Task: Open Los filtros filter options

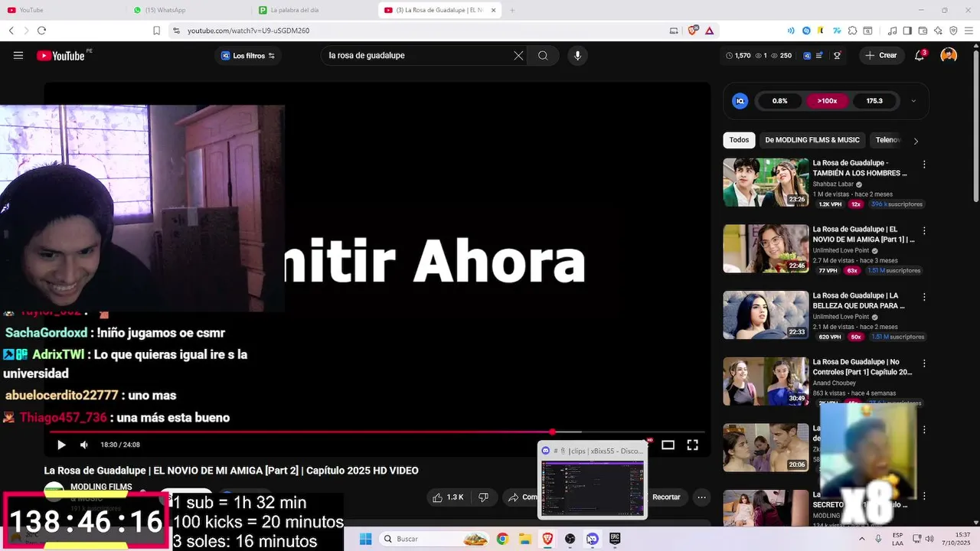Action: 248,55
